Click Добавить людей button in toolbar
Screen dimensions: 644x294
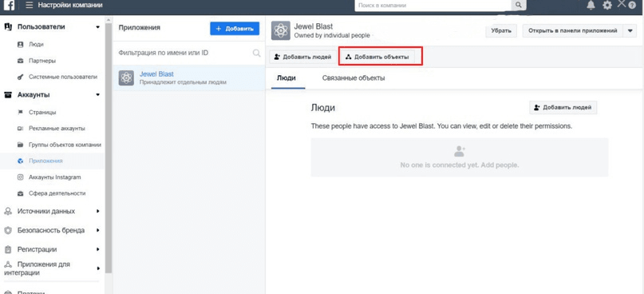[302, 58]
